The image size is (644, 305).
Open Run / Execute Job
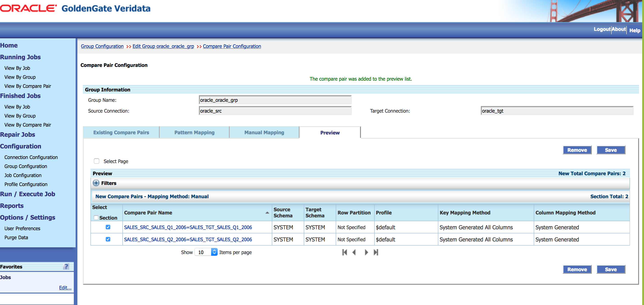(27, 194)
